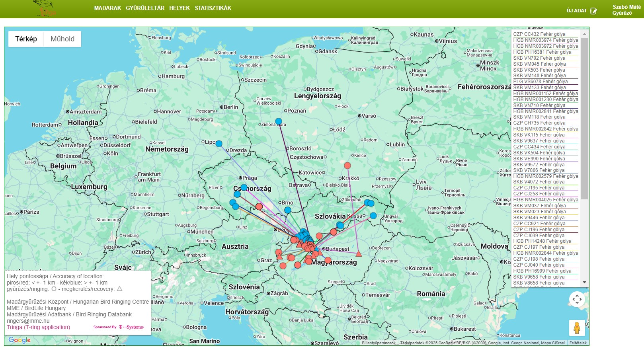The image size is (644, 347).
Task: Click the Tringa bird logo
Action: click(x=45, y=8)
